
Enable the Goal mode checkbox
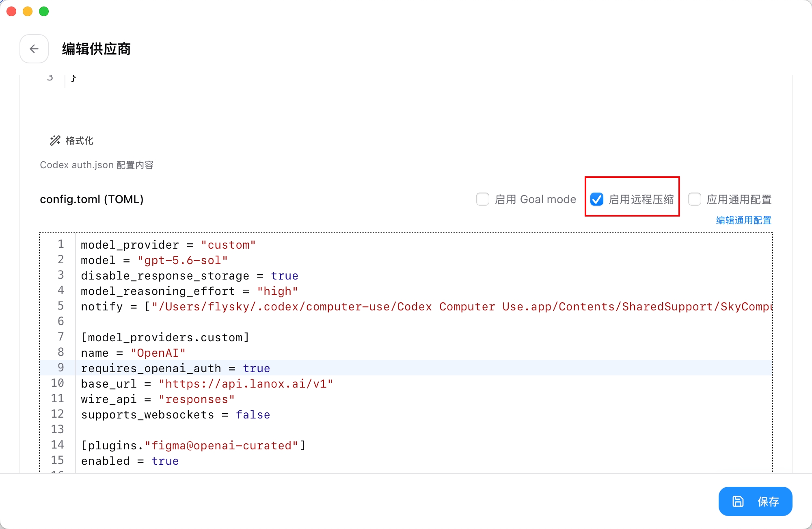(482, 199)
